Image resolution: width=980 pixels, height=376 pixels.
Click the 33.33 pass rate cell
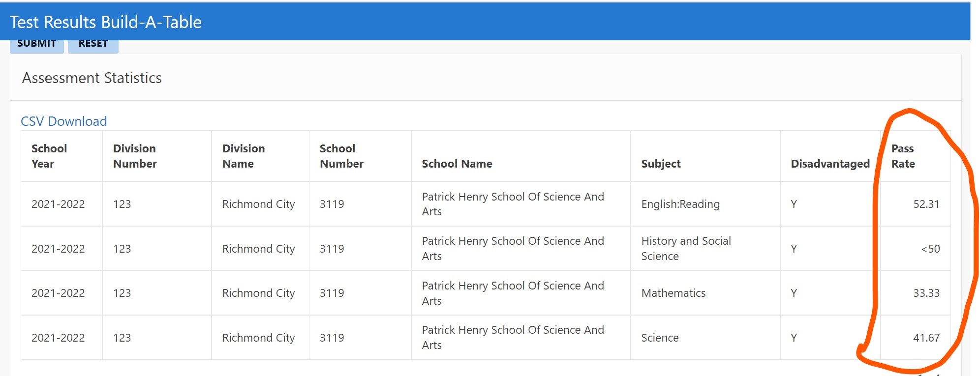tap(926, 293)
